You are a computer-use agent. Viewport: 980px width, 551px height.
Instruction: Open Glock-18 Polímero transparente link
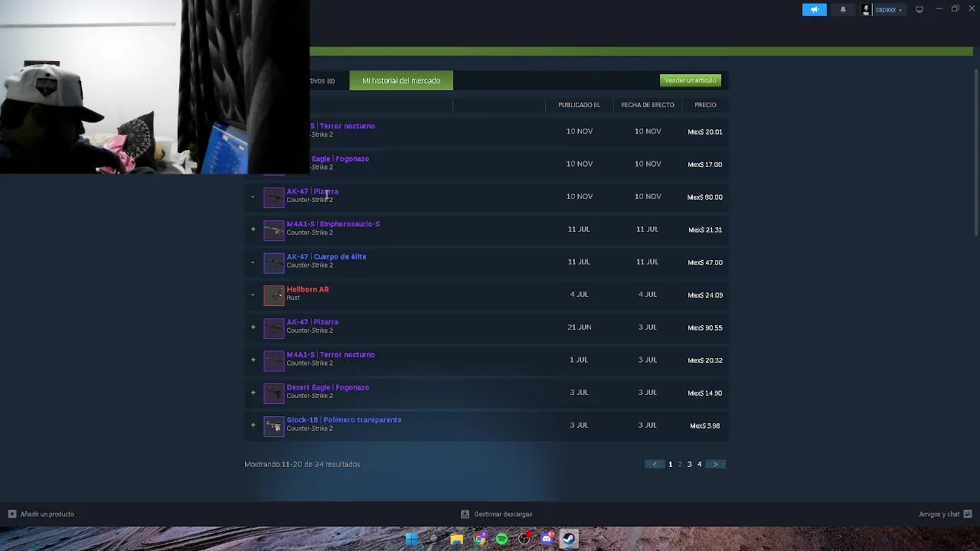pyautogui.click(x=344, y=420)
